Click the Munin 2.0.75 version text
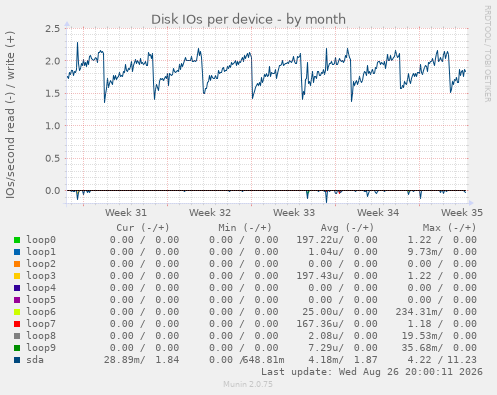The image size is (497, 395). tap(248, 384)
